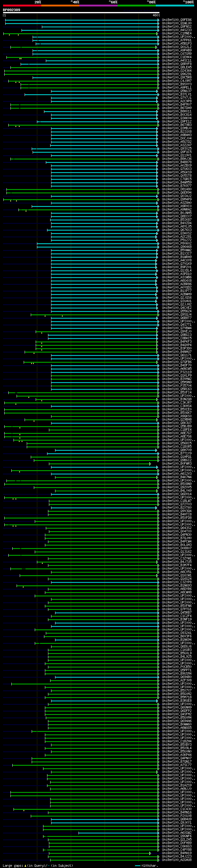Image resolution: width=197 pixels, height=868 pixels.
Task: Select hit label UniRef100_B4B878
Action: pos(177,162)
